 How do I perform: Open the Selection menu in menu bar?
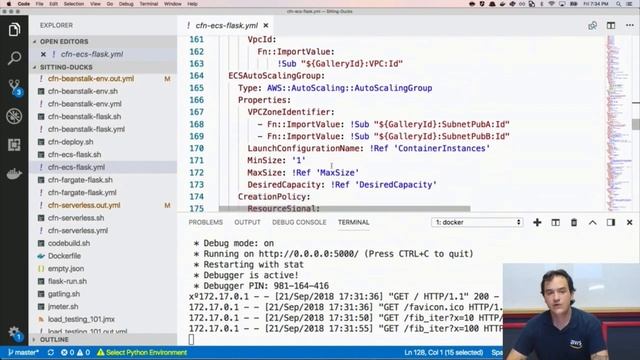click(74, 4)
